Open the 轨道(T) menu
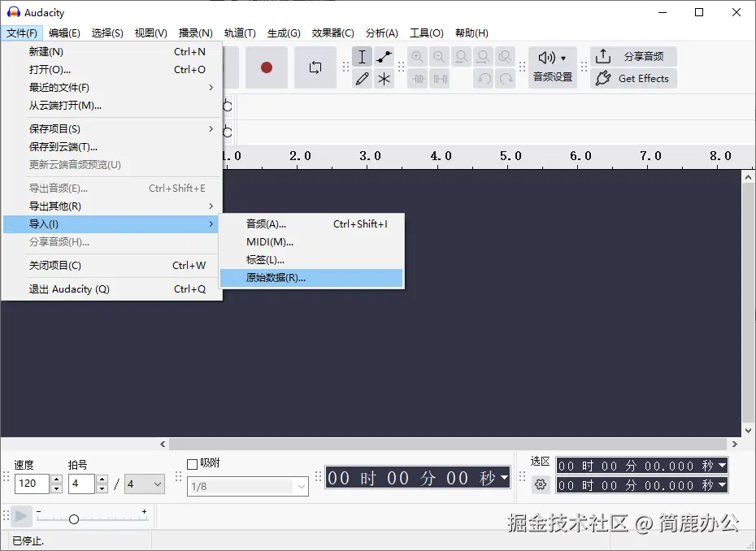The width and height of the screenshot is (756, 551). click(240, 33)
